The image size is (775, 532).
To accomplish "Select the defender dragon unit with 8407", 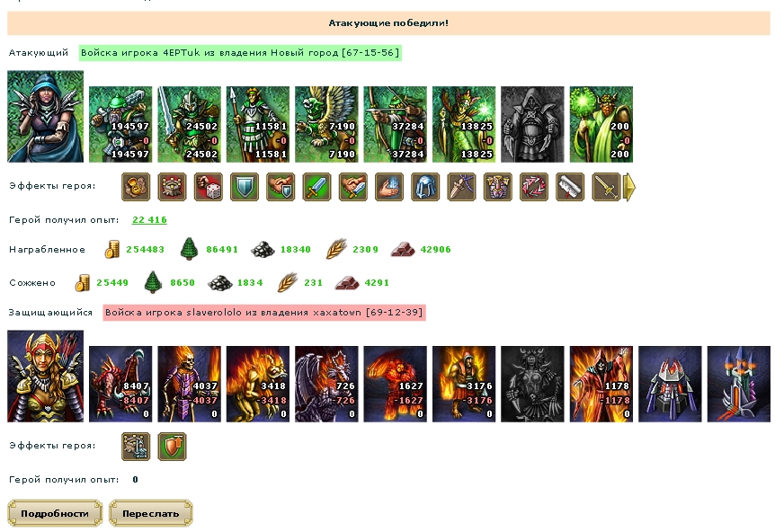I will (120, 385).
